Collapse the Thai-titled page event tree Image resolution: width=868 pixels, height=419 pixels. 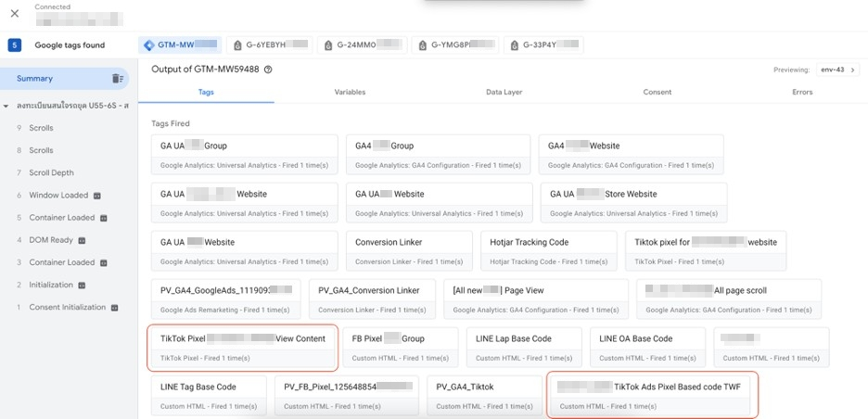point(6,105)
